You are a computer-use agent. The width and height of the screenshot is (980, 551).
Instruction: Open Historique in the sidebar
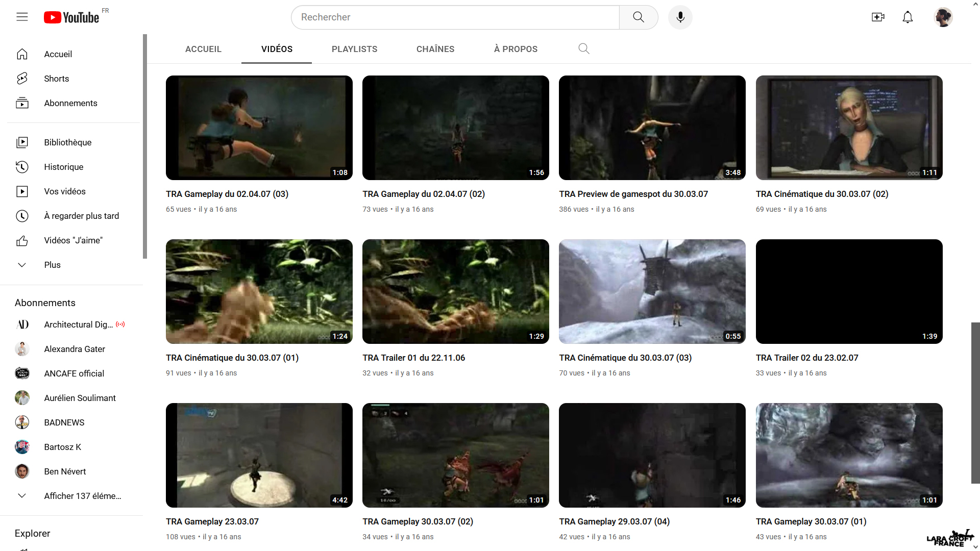coord(63,167)
